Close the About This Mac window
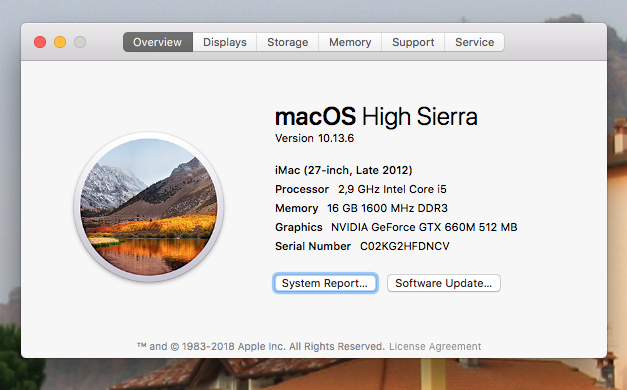The width and height of the screenshot is (627, 390). (x=40, y=42)
